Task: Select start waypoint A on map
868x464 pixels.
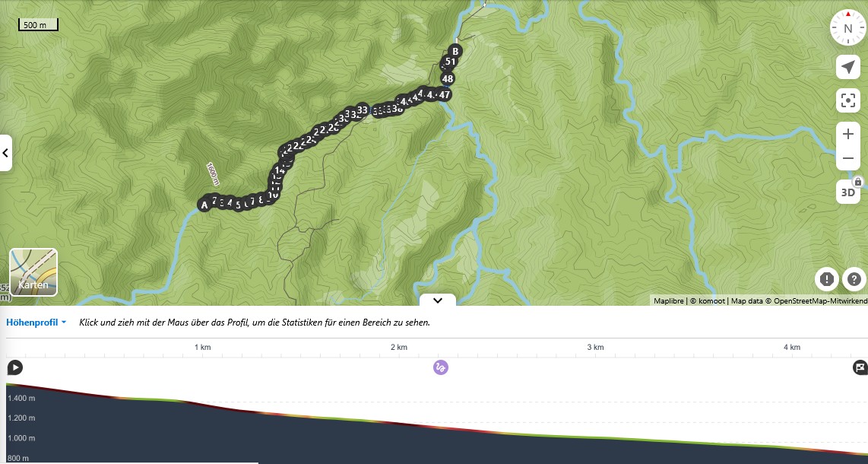Action: click(x=204, y=205)
